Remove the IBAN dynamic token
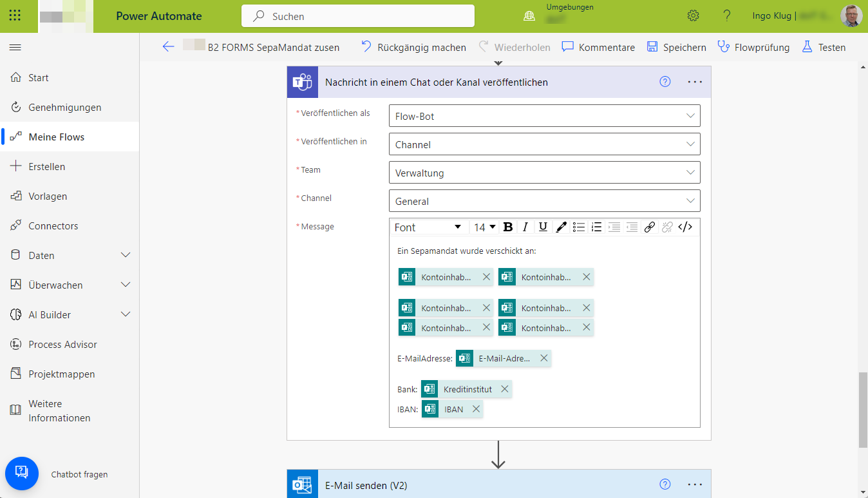Screen dimensions: 868x498 pos(476,409)
